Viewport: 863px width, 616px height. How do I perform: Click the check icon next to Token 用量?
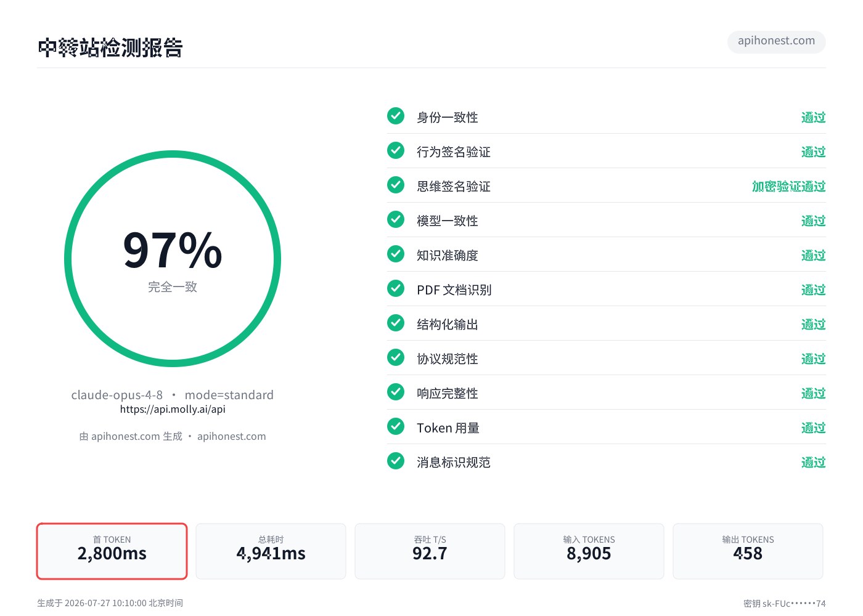(x=396, y=426)
